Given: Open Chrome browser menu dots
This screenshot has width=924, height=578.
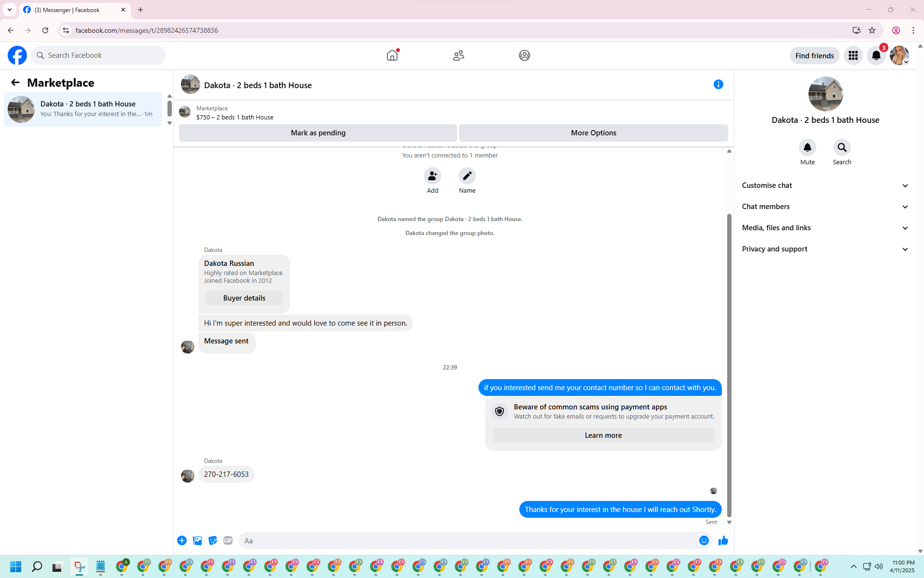Looking at the screenshot, I should (913, 30).
